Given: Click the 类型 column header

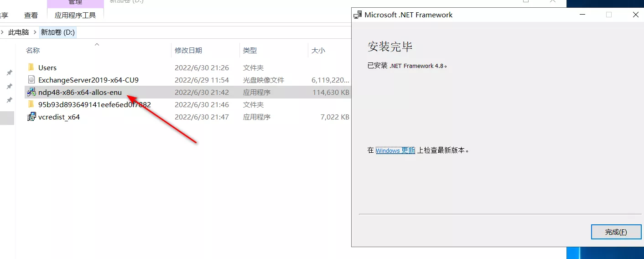Looking at the screenshot, I should point(250,51).
